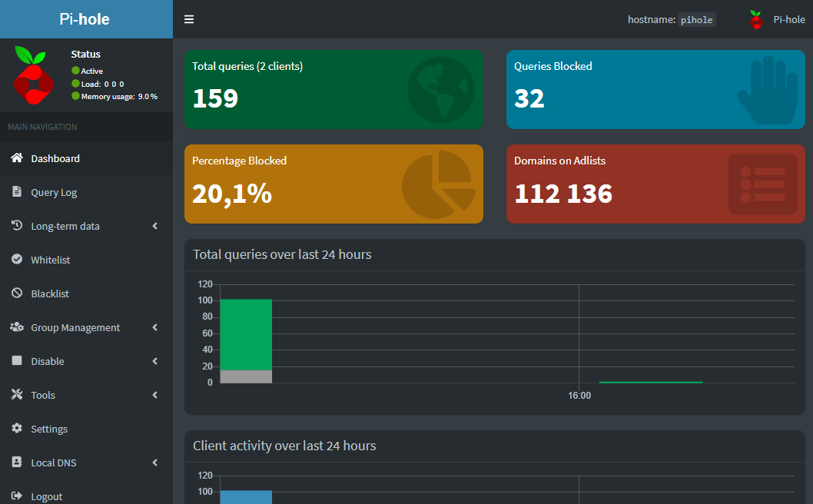Click the Group Management users icon

tap(17, 327)
